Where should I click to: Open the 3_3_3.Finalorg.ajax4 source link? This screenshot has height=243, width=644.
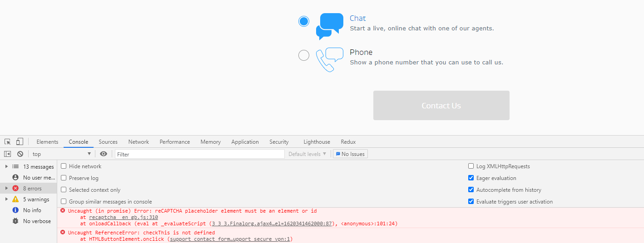[x=272, y=224]
